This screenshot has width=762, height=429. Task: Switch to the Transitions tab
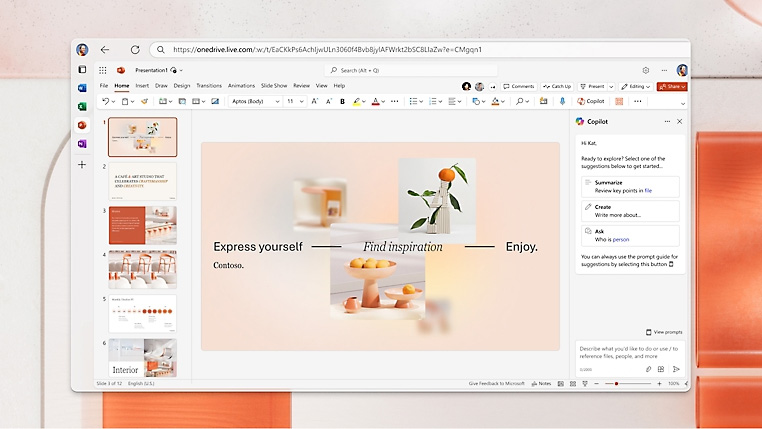pos(209,86)
